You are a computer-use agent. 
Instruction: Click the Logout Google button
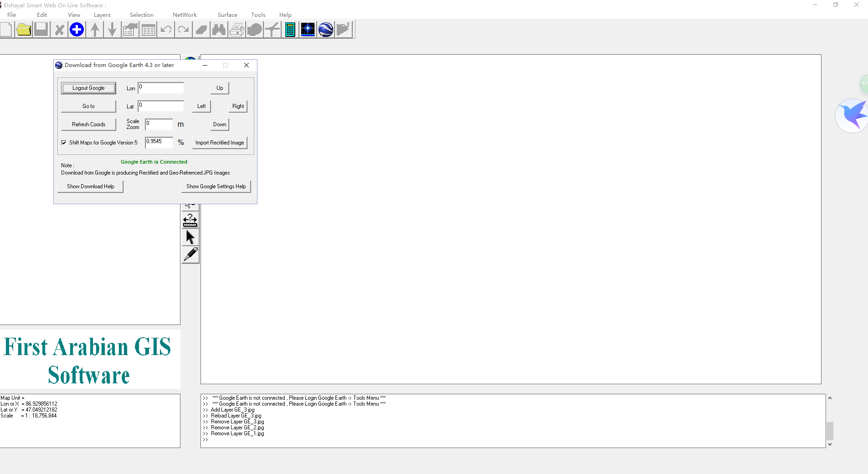pos(88,88)
